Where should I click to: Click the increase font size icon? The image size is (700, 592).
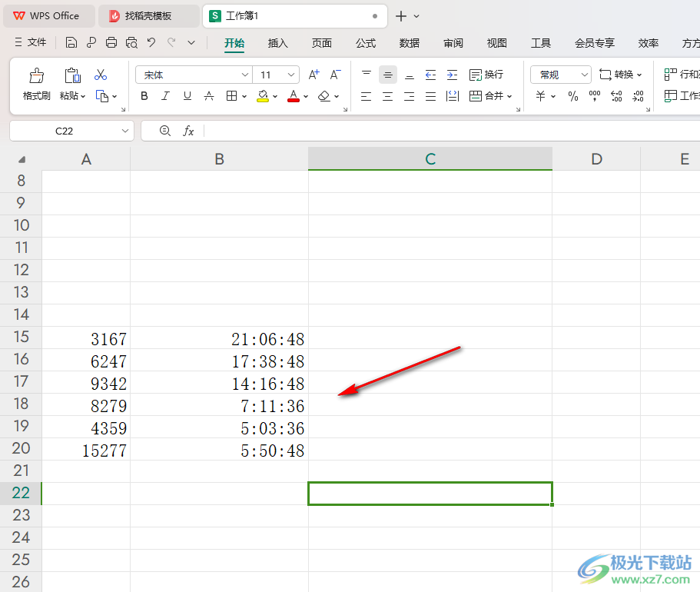(x=314, y=75)
